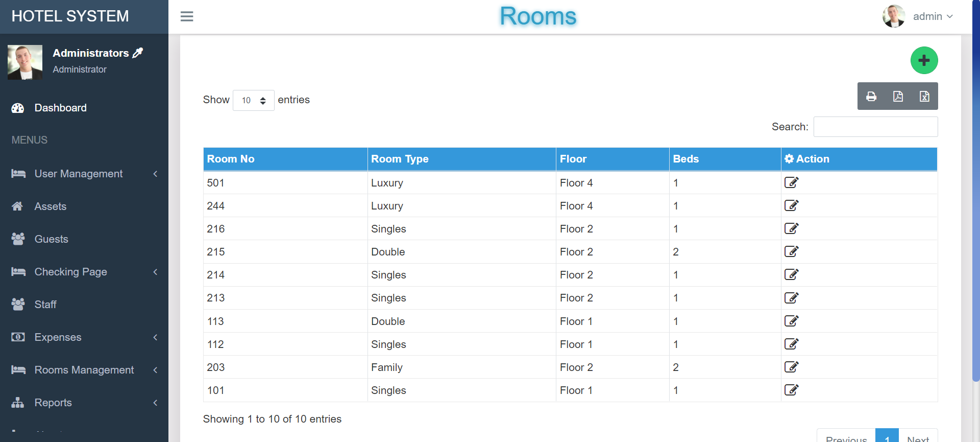
Task: Click the print table icon
Action: click(x=871, y=97)
